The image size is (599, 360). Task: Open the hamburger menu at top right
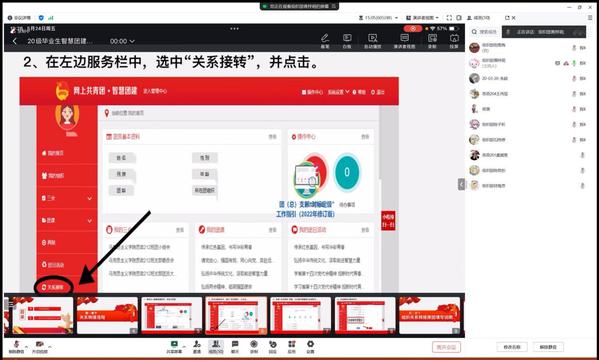click(x=591, y=18)
